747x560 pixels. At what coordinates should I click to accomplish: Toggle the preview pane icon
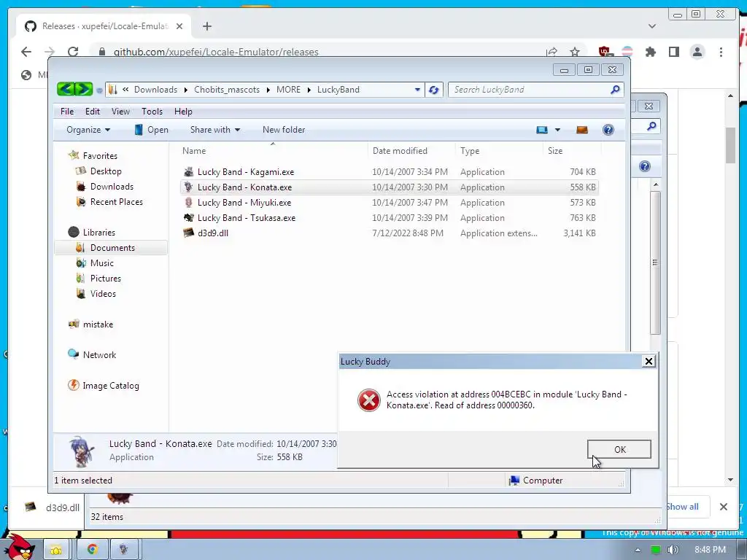point(581,130)
